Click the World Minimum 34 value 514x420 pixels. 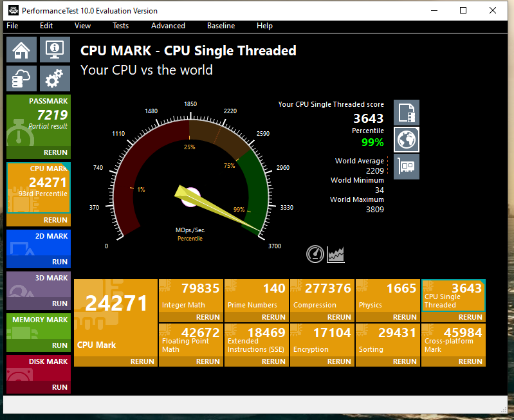pos(380,190)
